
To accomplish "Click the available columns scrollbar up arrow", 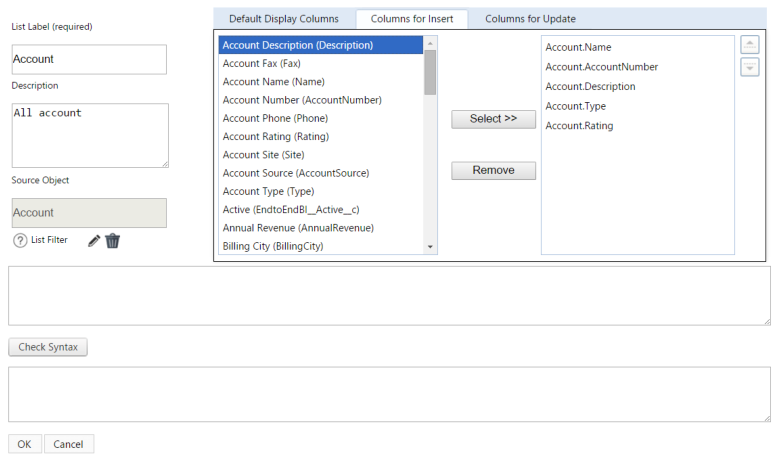I will [430, 43].
